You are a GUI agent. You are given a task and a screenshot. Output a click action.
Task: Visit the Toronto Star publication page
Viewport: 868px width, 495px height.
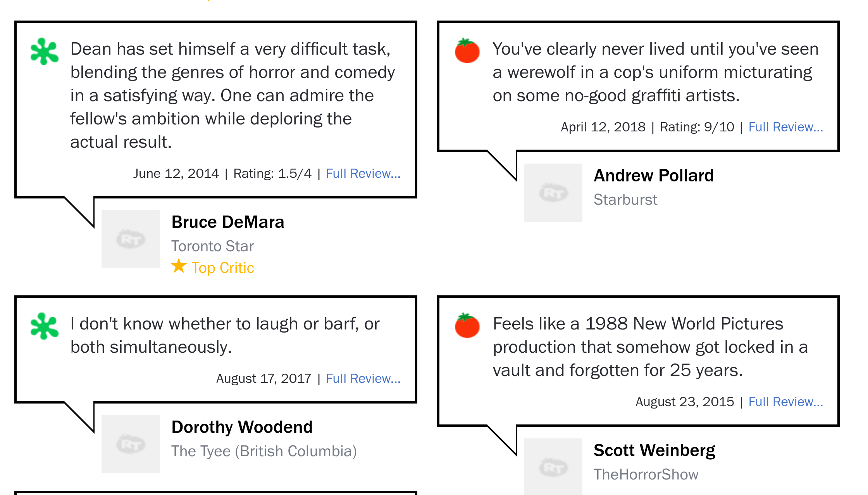213,246
